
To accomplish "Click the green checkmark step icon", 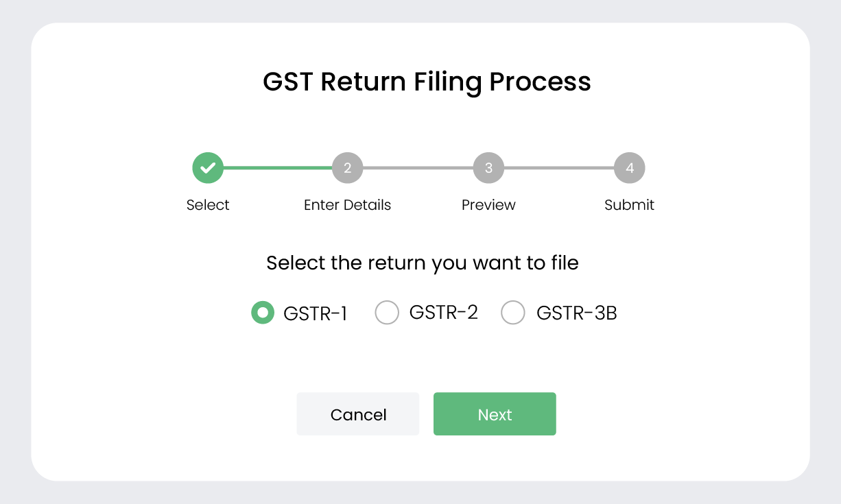I will (208, 168).
